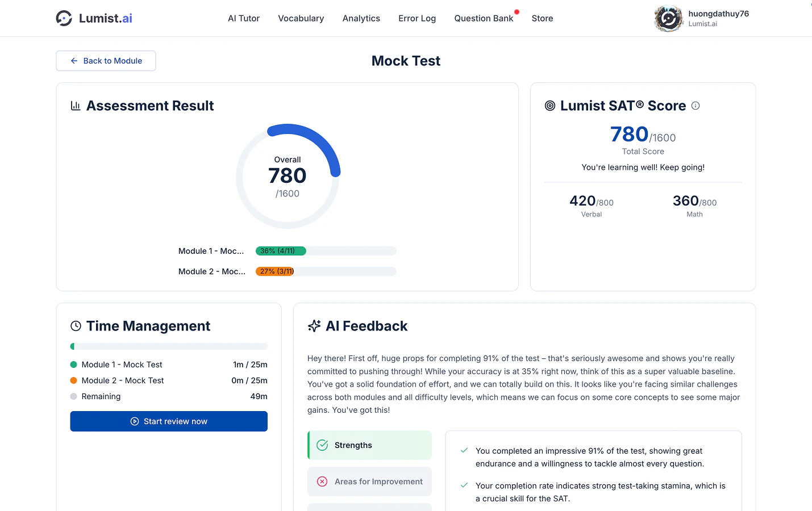Open the AI Tutor menu item
The image size is (812, 511).
click(x=244, y=18)
